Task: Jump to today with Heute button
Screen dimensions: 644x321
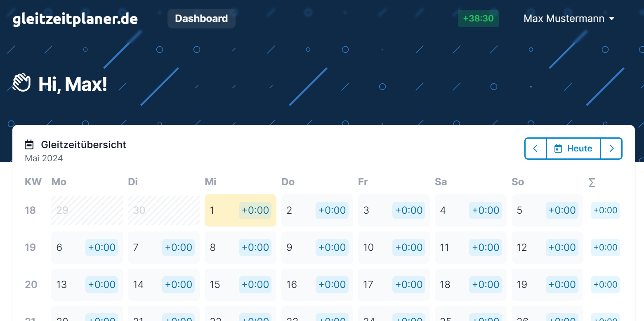Action: point(573,149)
